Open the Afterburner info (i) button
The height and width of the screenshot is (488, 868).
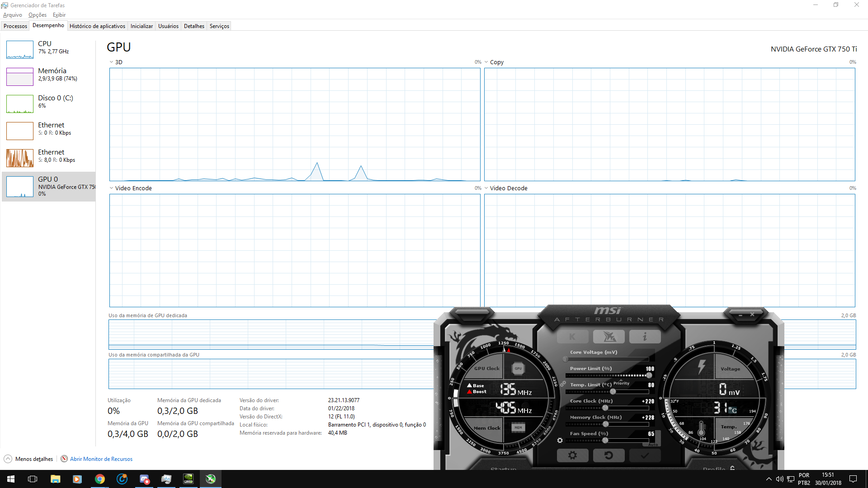click(645, 337)
